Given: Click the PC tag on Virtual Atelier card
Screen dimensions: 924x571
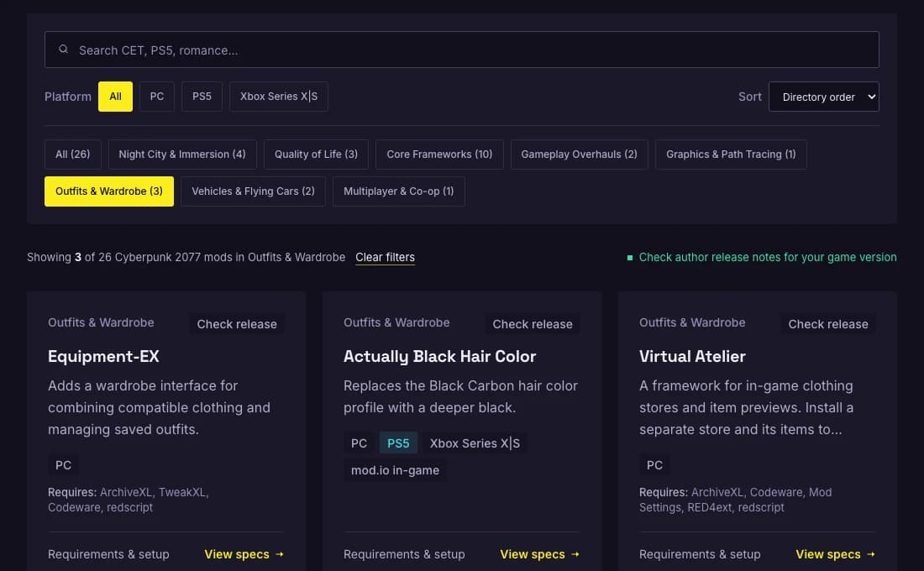Looking at the screenshot, I should [x=654, y=465].
